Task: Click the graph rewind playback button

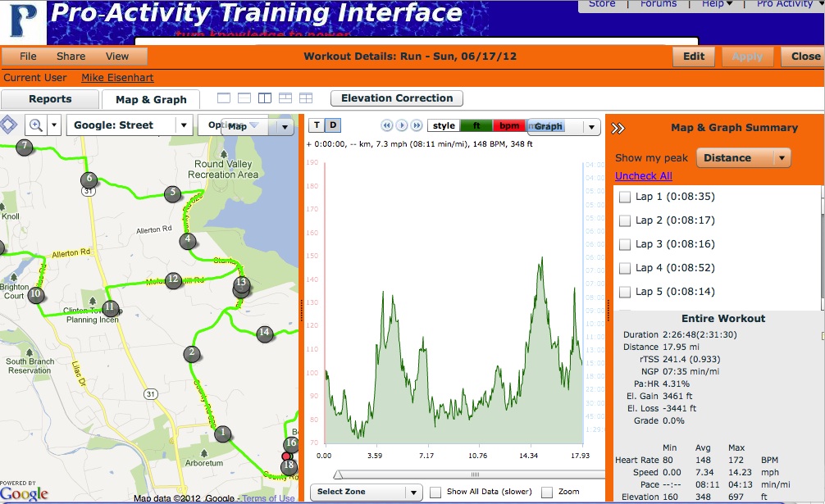Action: click(x=387, y=125)
